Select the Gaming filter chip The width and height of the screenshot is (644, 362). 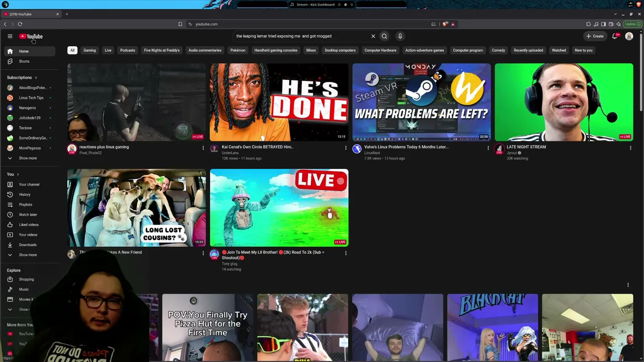[x=90, y=50]
